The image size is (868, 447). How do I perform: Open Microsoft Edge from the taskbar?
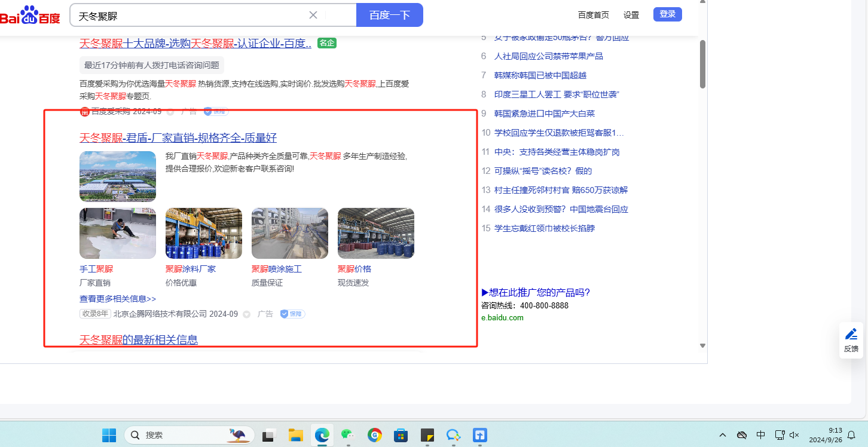323,434
